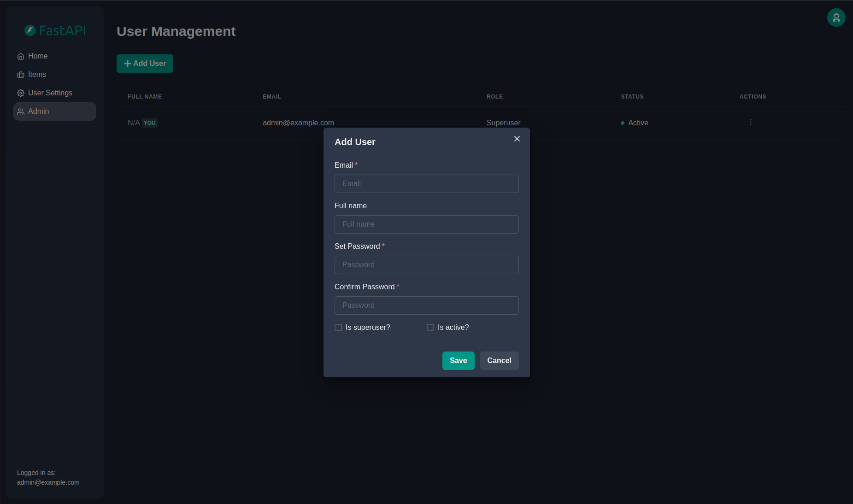Select the Home icon in the sidebar
853x504 pixels.
click(x=21, y=56)
